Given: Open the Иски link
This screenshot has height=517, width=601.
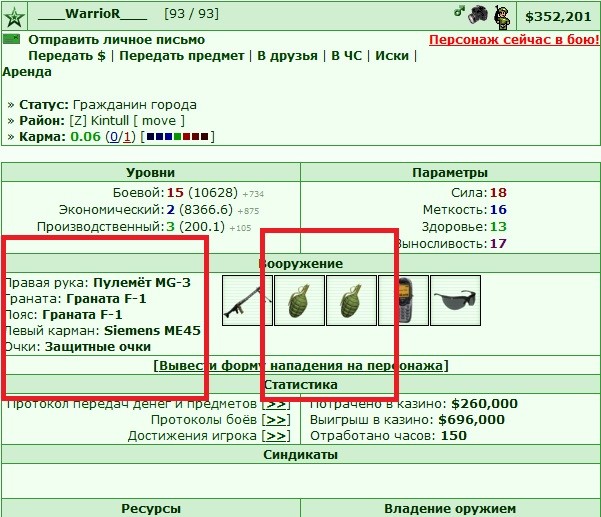Looking at the screenshot, I should coord(392,56).
